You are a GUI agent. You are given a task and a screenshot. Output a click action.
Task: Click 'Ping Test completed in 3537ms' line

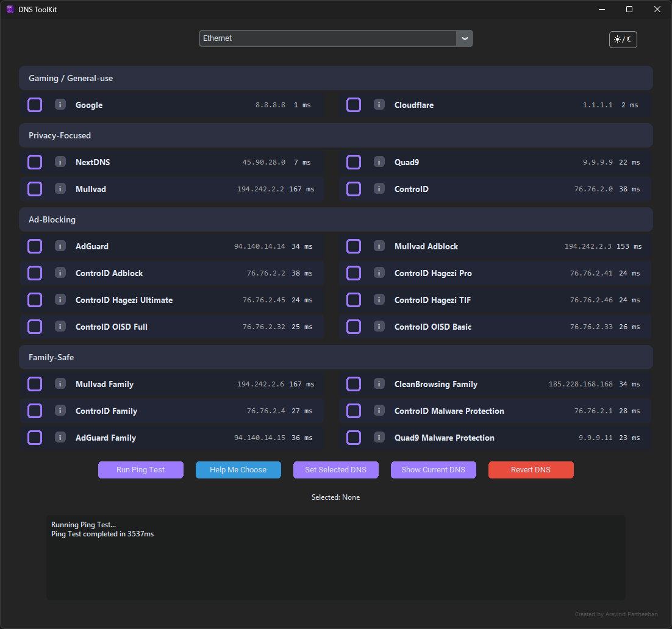(102, 534)
